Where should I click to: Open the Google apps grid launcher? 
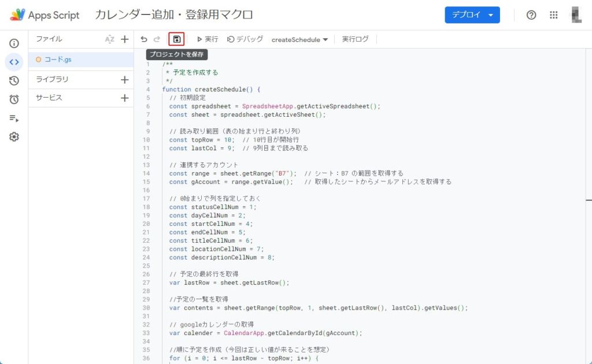(x=553, y=15)
